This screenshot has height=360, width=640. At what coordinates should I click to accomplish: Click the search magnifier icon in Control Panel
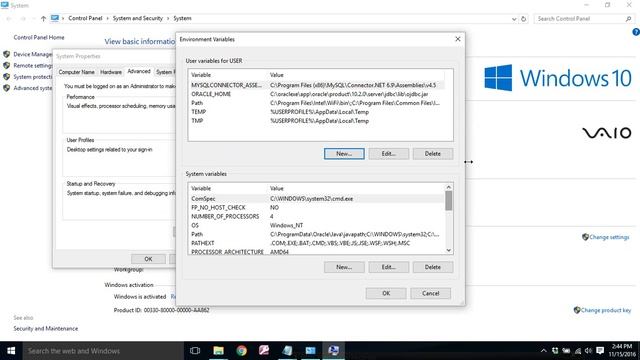point(629,19)
